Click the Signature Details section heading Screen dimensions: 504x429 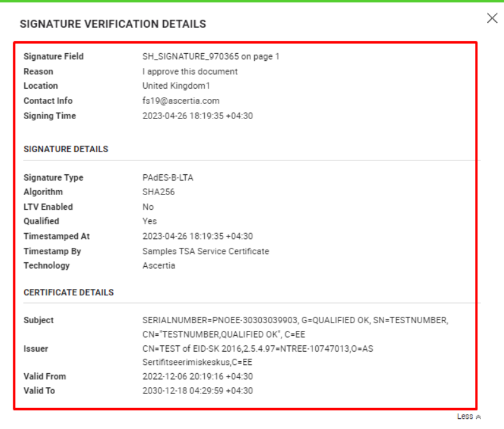coord(66,149)
